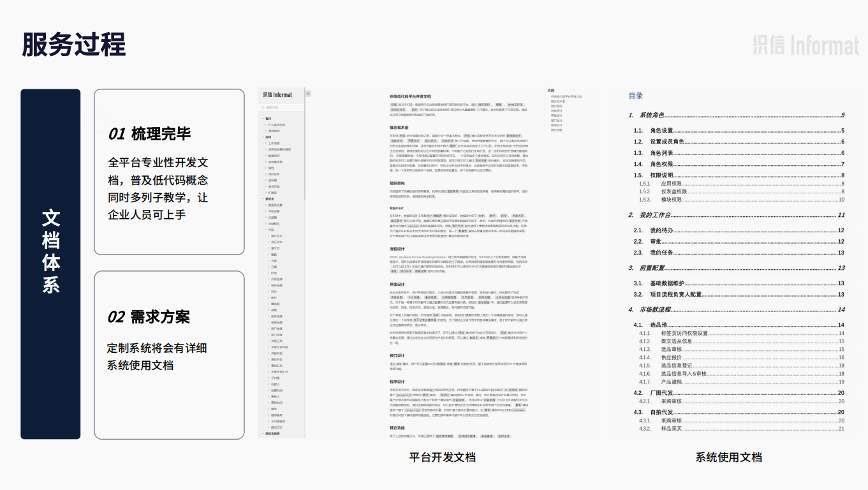Open 单行文本 in the sidebar tree
Image resolution: width=868 pixels, height=490 pixels.
[x=276, y=236]
